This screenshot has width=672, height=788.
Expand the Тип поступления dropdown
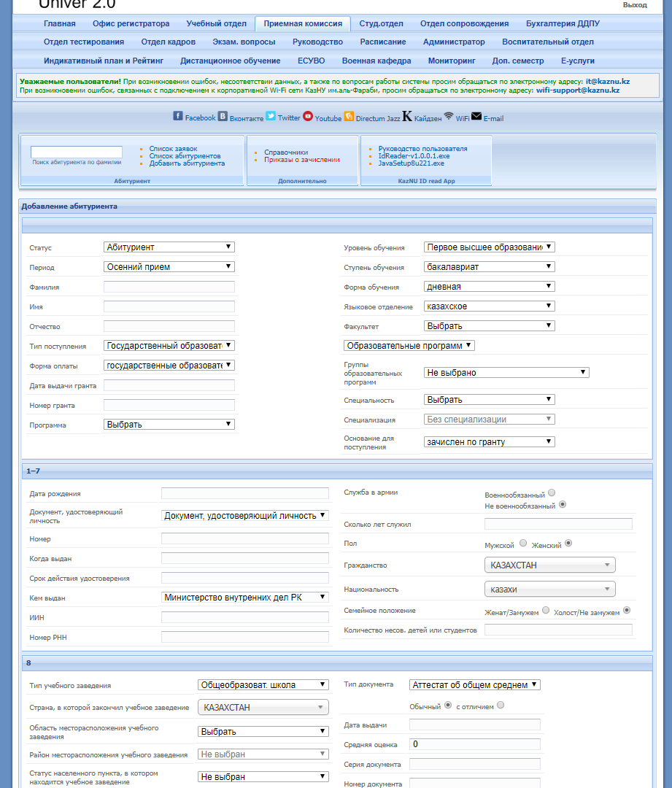tap(169, 345)
